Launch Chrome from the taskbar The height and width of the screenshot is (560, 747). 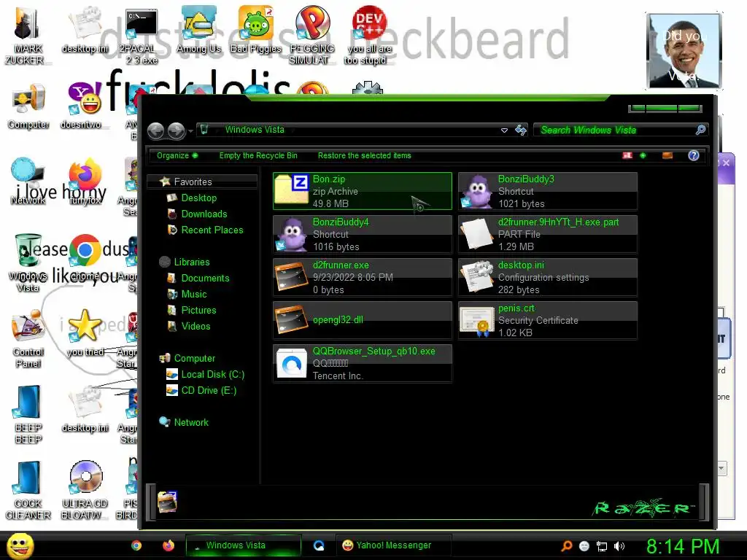coord(136,545)
